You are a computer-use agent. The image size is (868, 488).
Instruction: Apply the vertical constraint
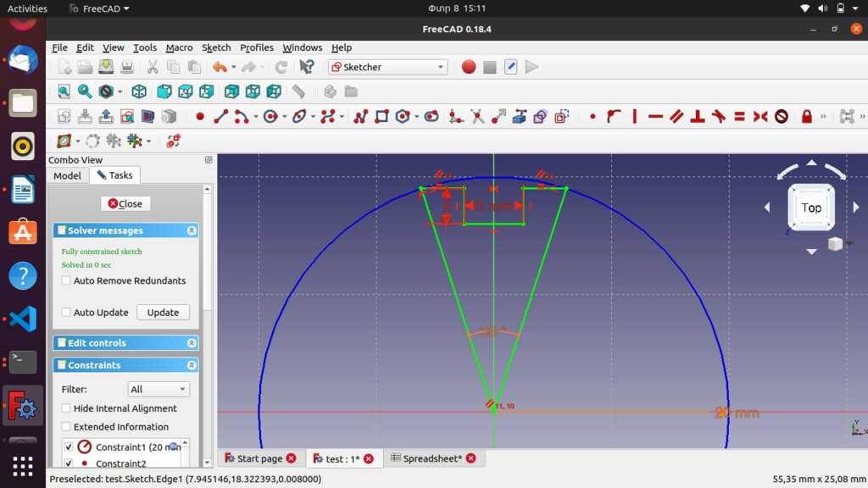[x=634, y=117]
